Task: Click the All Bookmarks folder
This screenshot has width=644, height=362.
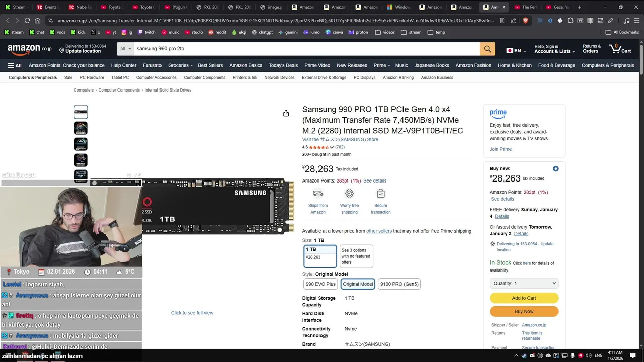Action: (623, 32)
